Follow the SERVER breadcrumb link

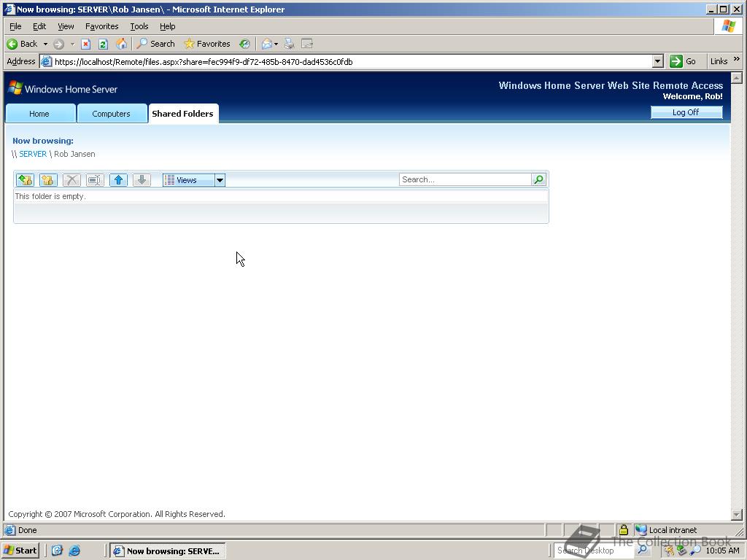(33, 154)
